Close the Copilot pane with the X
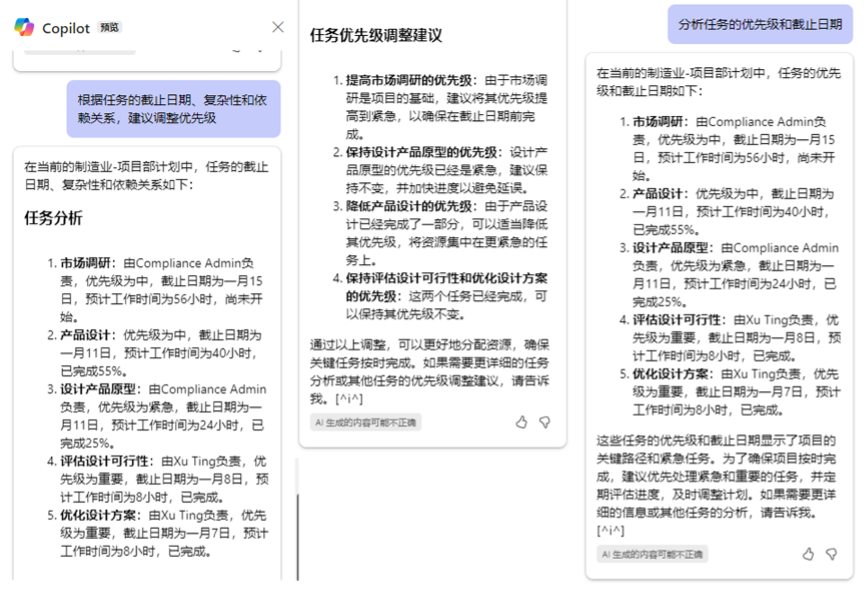The image size is (868, 593). coord(278,27)
